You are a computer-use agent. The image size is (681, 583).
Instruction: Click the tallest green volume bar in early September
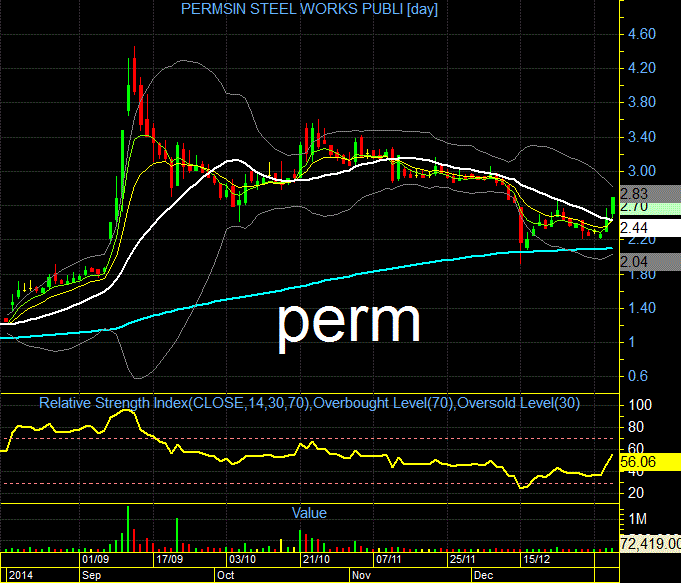click(128, 529)
